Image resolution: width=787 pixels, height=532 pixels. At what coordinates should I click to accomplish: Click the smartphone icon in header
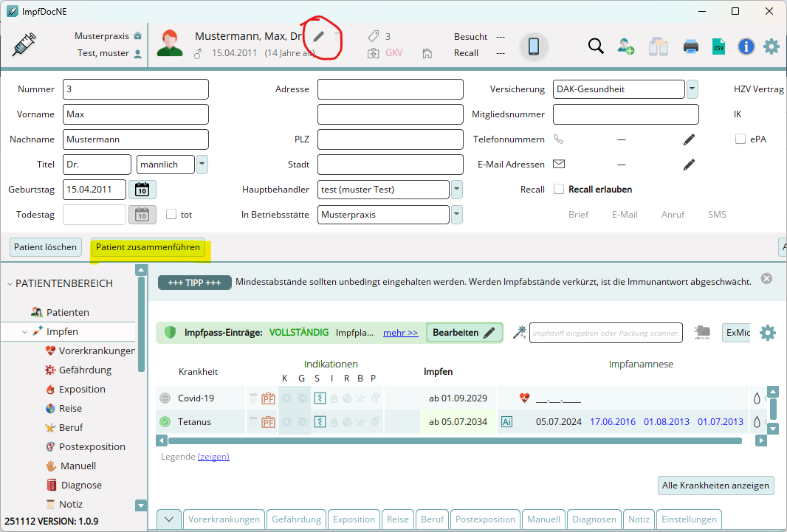[x=534, y=46]
